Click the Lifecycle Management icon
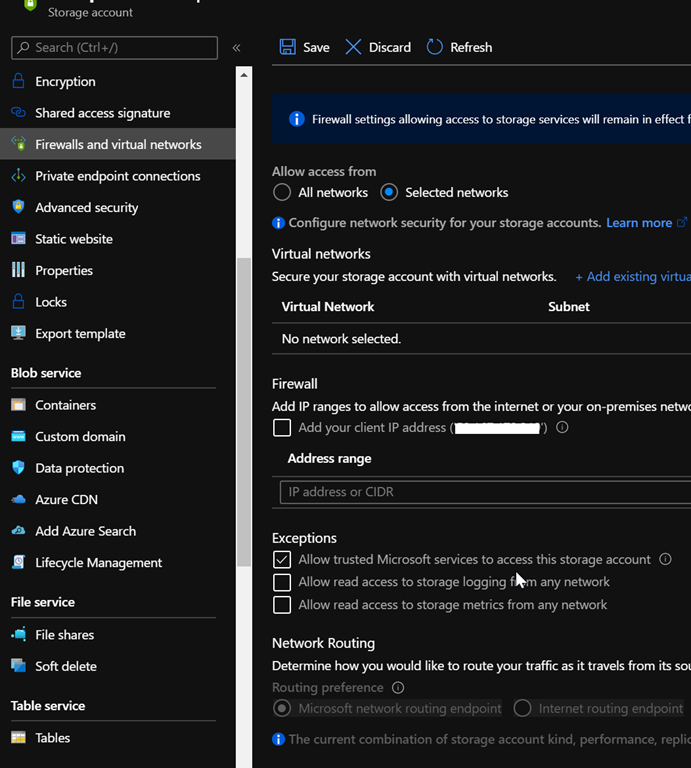Viewport: 691px width, 768px height. [18, 563]
